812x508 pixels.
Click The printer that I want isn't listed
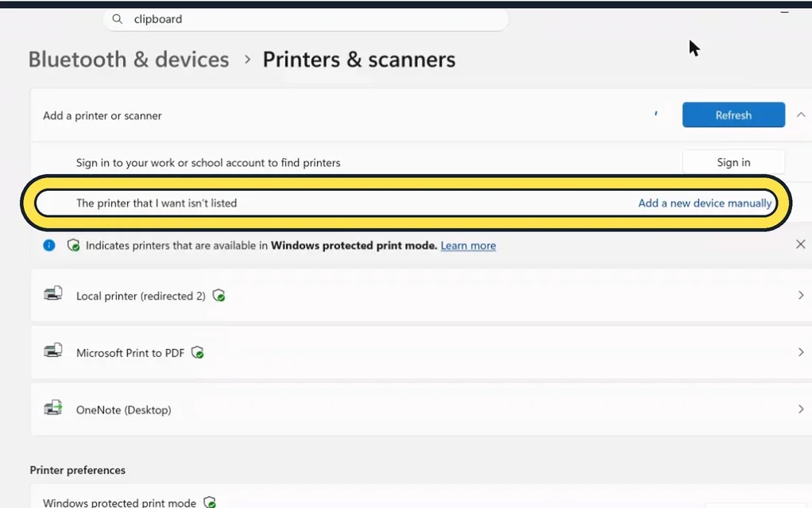click(157, 204)
